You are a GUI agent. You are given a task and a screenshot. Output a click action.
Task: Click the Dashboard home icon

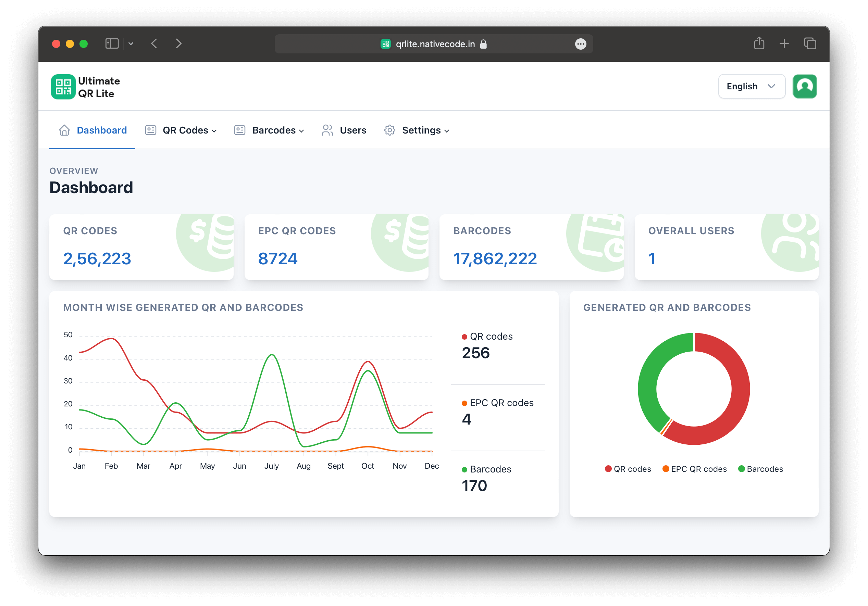64,130
